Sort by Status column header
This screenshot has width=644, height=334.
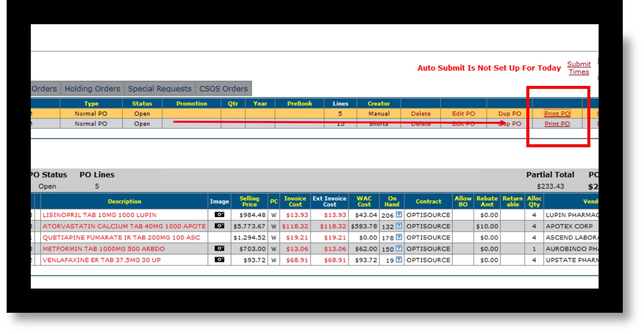pos(142,103)
